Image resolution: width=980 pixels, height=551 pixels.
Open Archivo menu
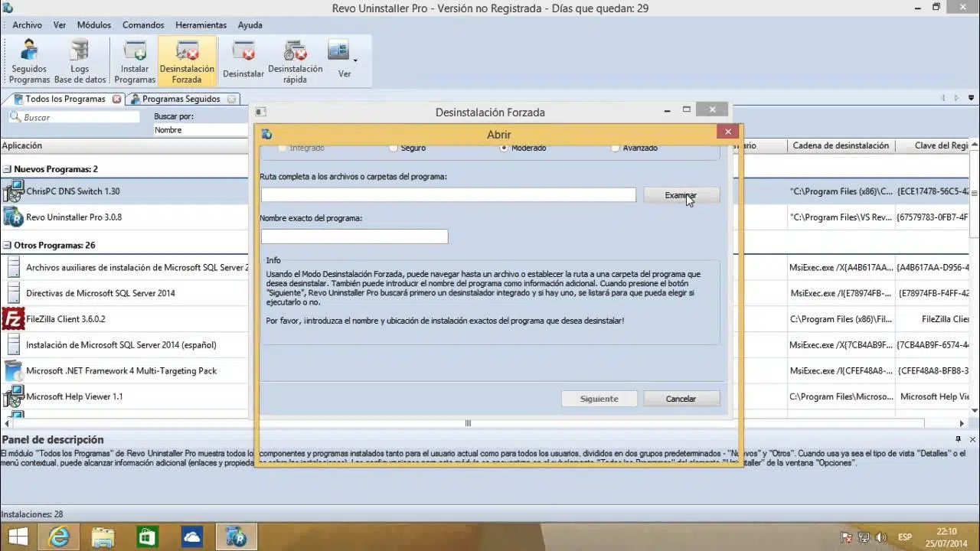(27, 25)
